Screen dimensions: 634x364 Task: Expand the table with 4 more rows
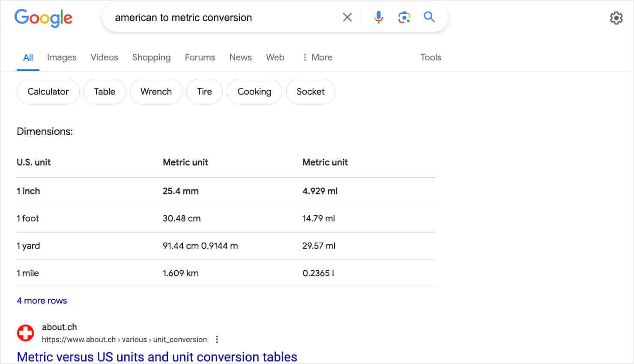click(x=42, y=300)
